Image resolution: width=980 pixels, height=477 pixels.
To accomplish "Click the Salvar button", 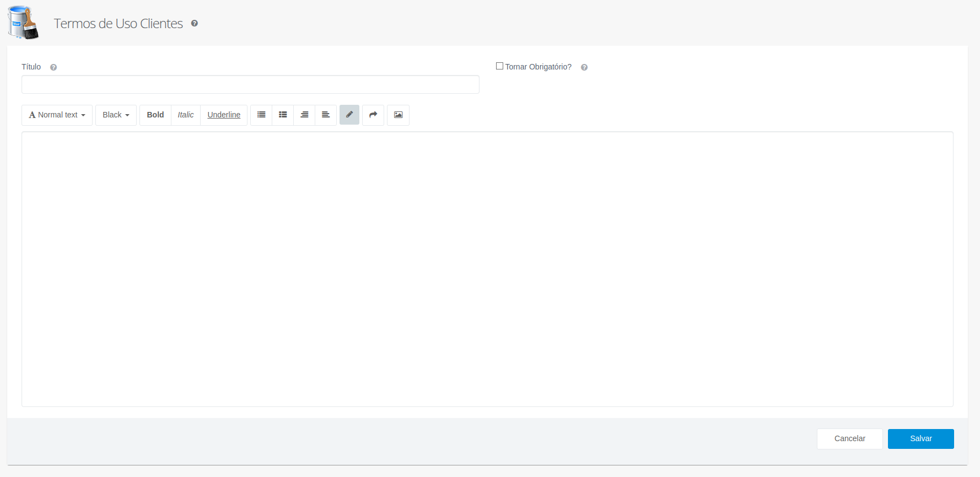I will [921, 439].
